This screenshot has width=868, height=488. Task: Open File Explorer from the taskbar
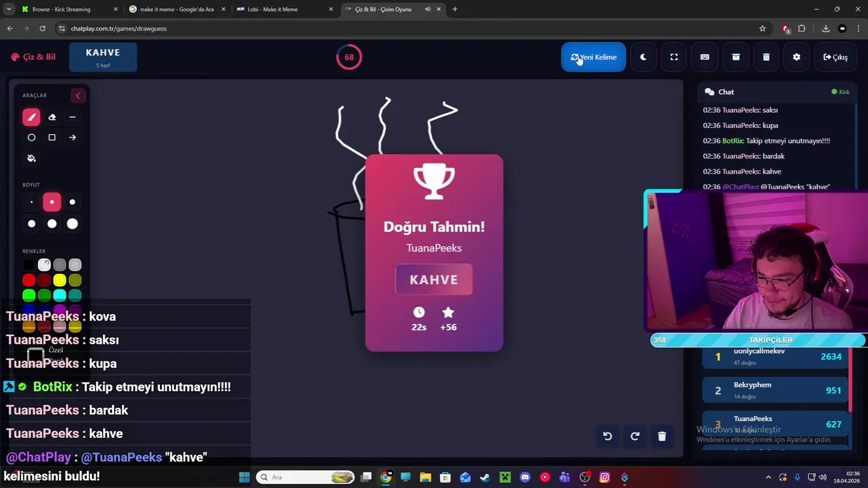point(425,477)
